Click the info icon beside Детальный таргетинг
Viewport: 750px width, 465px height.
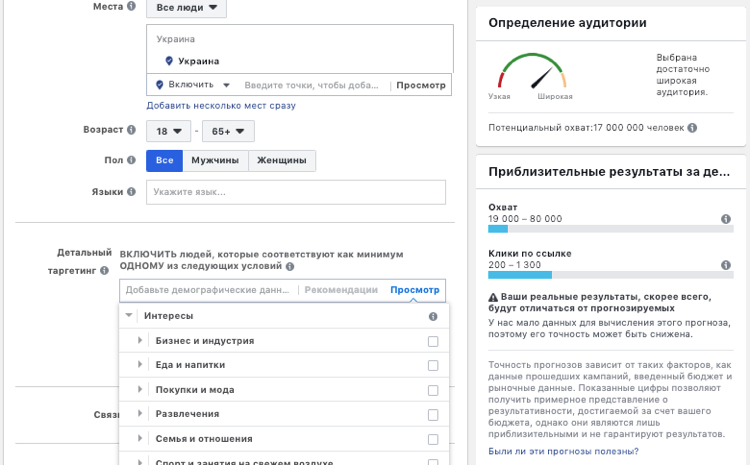coord(104,271)
